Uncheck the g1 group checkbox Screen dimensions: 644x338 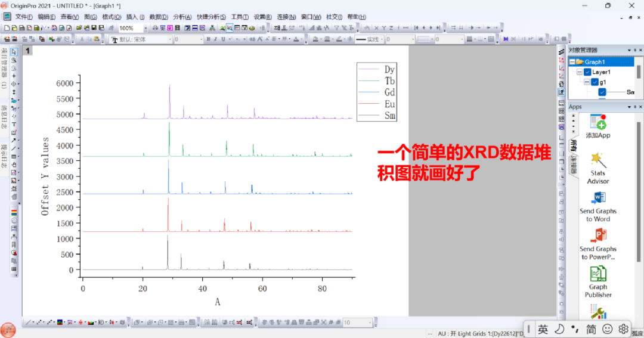[x=595, y=82]
